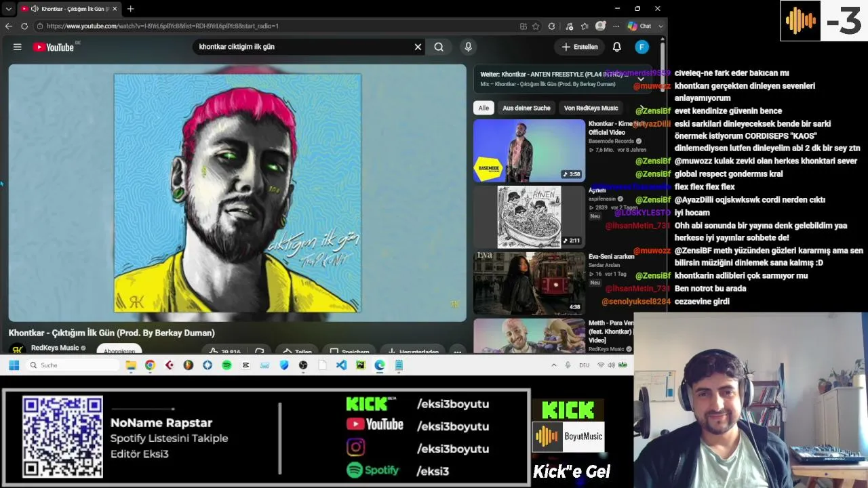Select the Alle filter chip
Viewport: 868px width, 488px height.
click(x=484, y=108)
